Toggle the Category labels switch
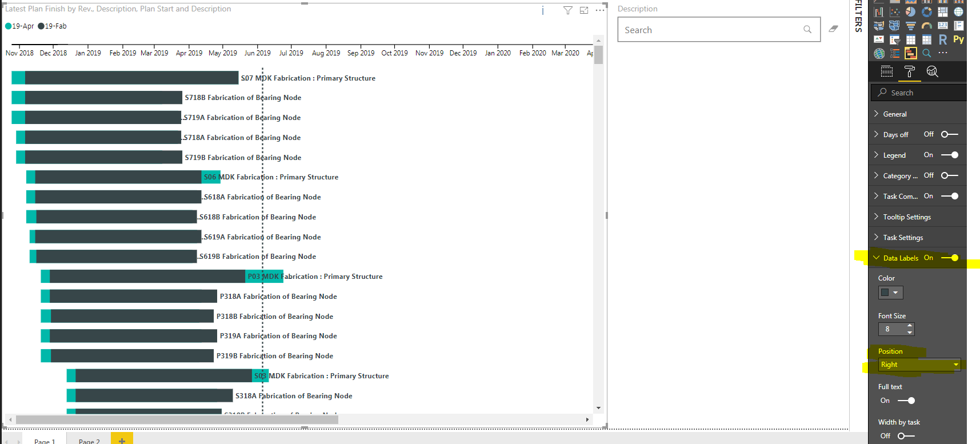980x444 pixels. [x=950, y=175]
